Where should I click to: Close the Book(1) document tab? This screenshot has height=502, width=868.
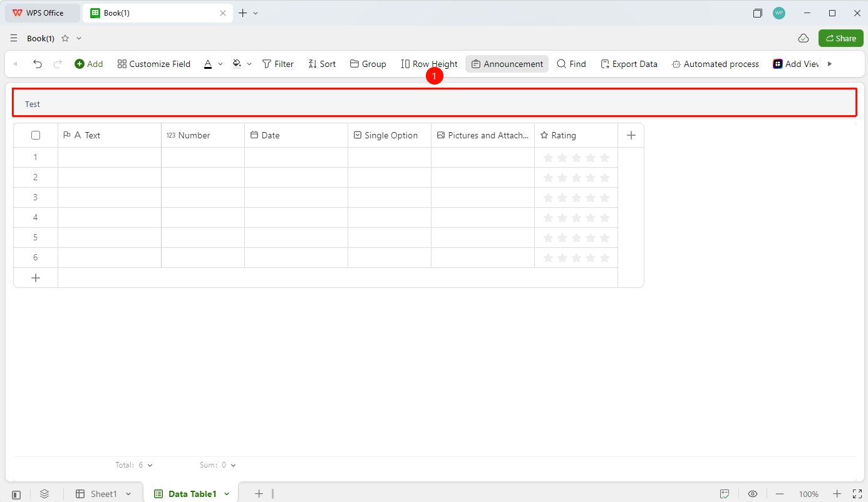[x=223, y=13]
